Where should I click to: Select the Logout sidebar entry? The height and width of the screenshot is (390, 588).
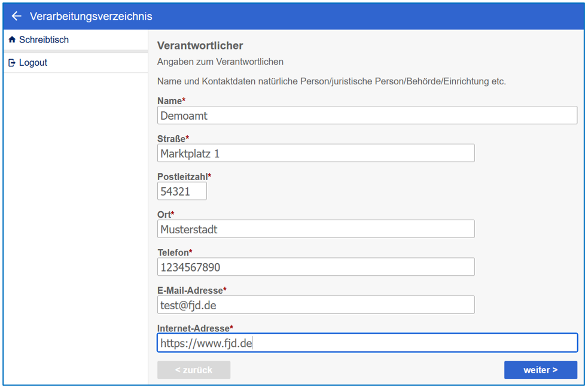coord(33,63)
